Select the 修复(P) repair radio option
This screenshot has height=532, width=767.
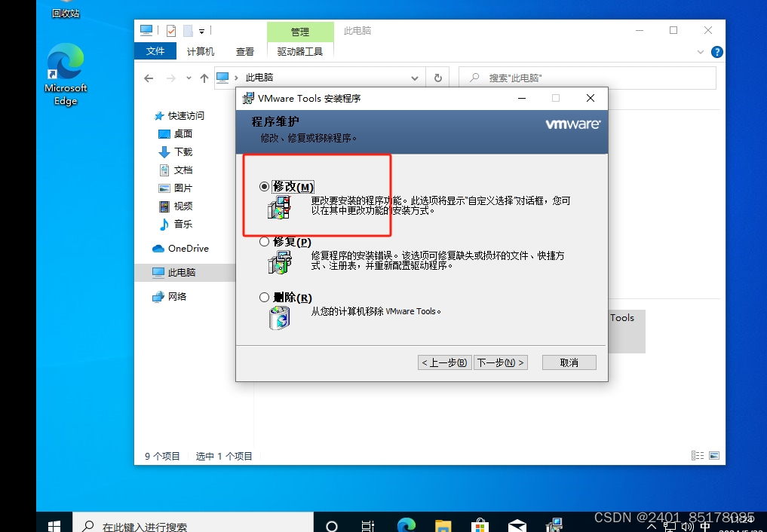(x=264, y=241)
